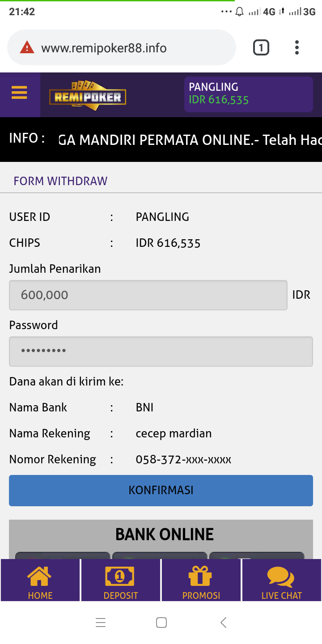The image size is (322, 644).
Task: Tap the Bank Online heading
Action: 165,534
